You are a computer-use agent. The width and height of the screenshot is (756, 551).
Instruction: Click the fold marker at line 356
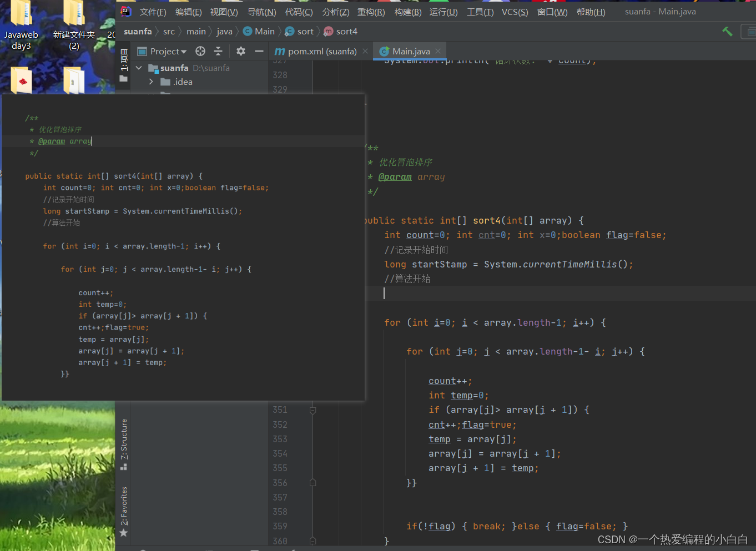[313, 483]
